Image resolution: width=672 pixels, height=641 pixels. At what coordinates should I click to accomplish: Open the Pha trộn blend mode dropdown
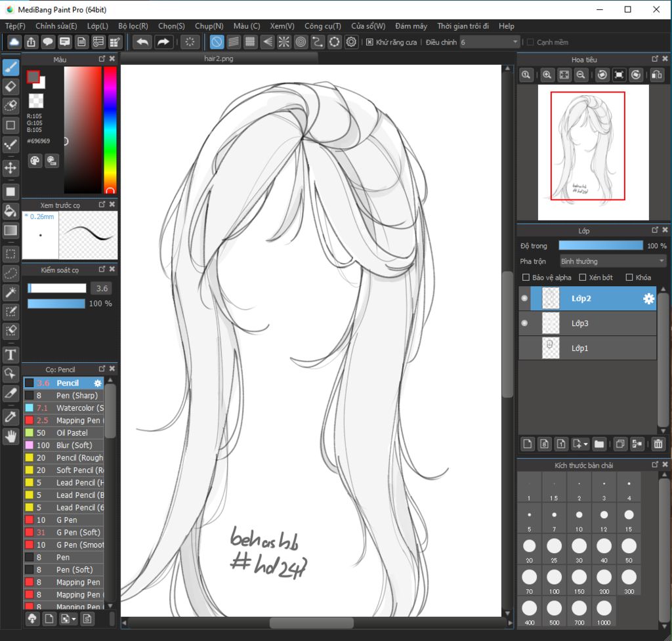(612, 261)
